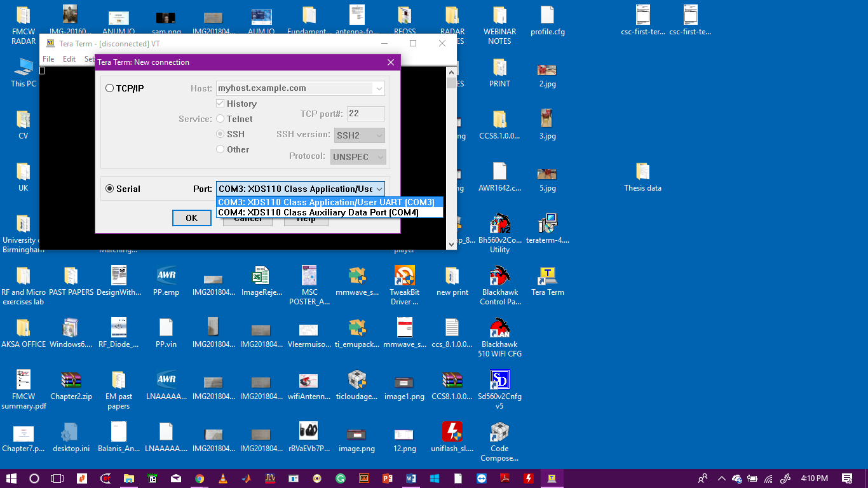Select the Chapter2.zip archive
This screenshot has height=488, width=868.
coord(71,385)
